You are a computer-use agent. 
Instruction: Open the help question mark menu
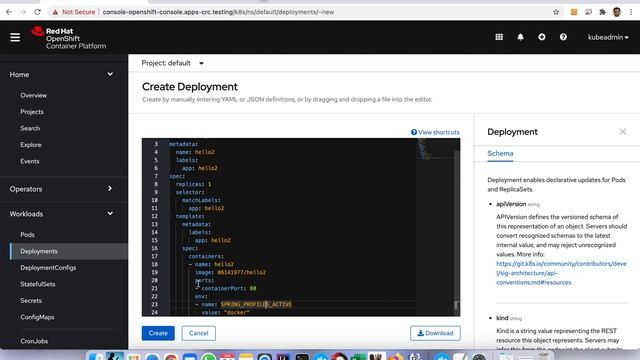click(563, 37)
